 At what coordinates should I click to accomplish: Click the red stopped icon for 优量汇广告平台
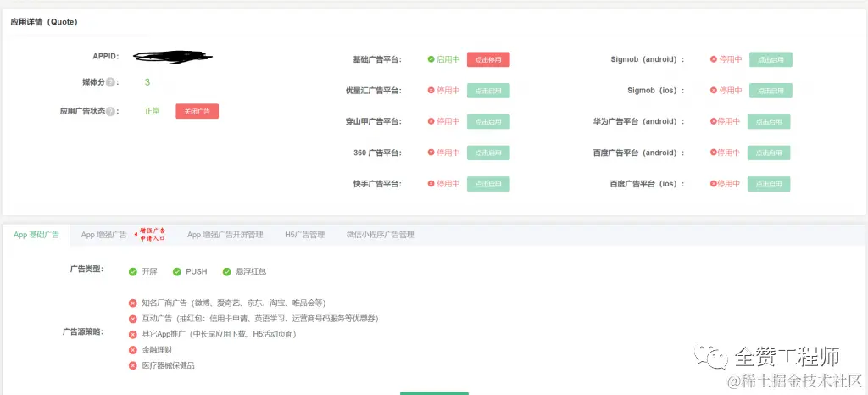(431, 90)
